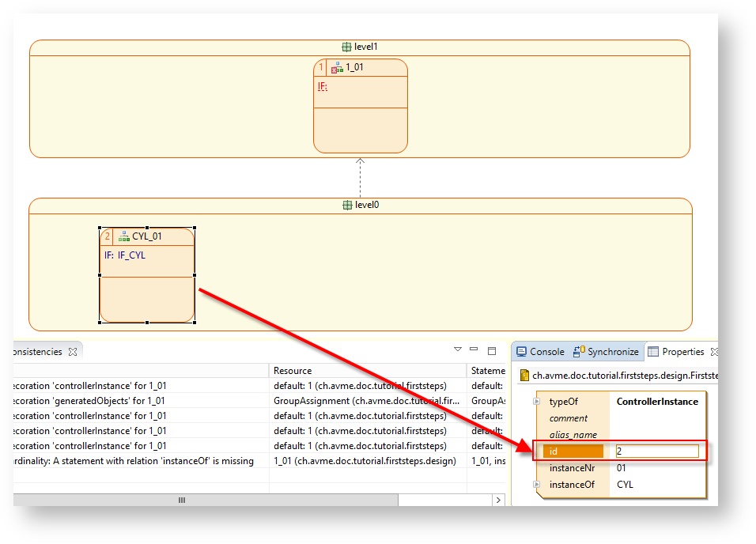Click the Synchronize tab icon

(580, 352)
